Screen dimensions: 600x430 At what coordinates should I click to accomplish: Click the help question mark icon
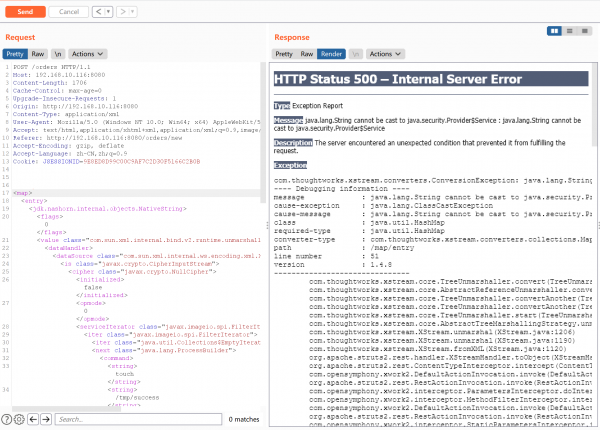pos(7,419)
